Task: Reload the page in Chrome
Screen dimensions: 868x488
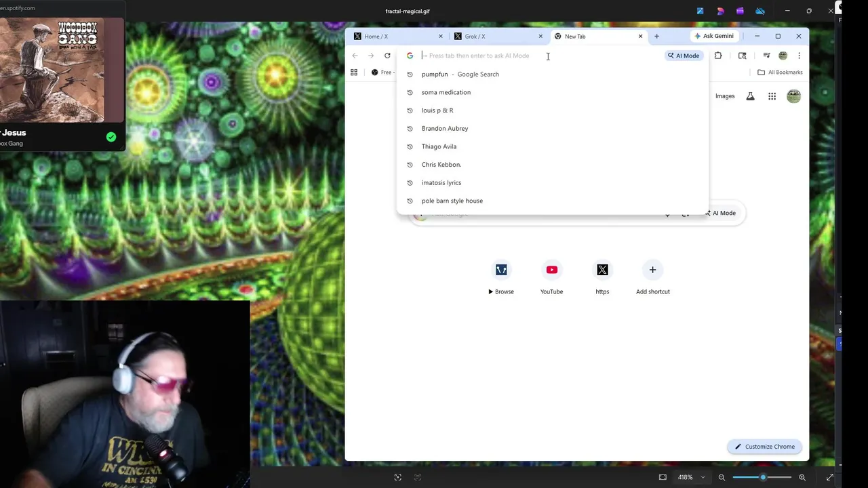Action: click(387, 56)
